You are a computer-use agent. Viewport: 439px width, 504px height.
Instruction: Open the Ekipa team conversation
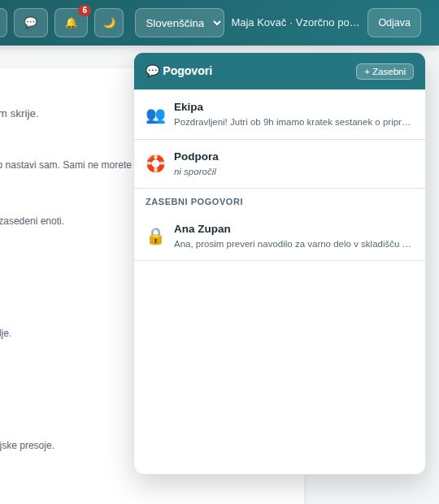[280, 115]
